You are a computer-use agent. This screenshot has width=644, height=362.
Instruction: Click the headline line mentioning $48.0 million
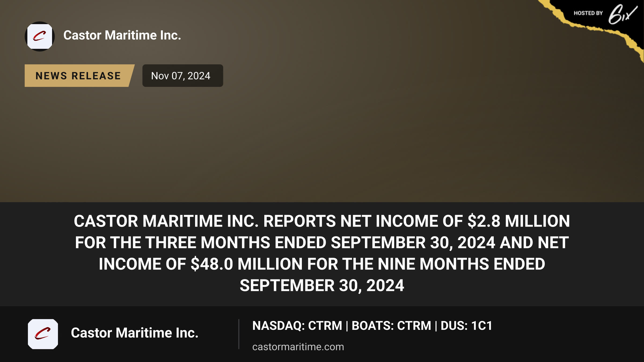322,264
